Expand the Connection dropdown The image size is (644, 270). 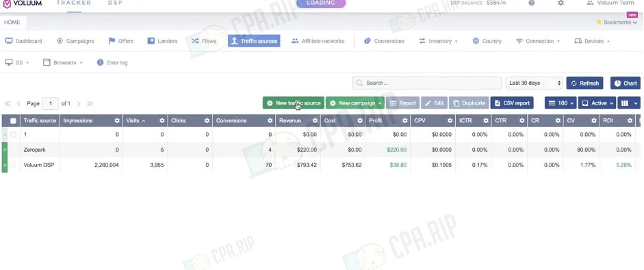[539, 41]
